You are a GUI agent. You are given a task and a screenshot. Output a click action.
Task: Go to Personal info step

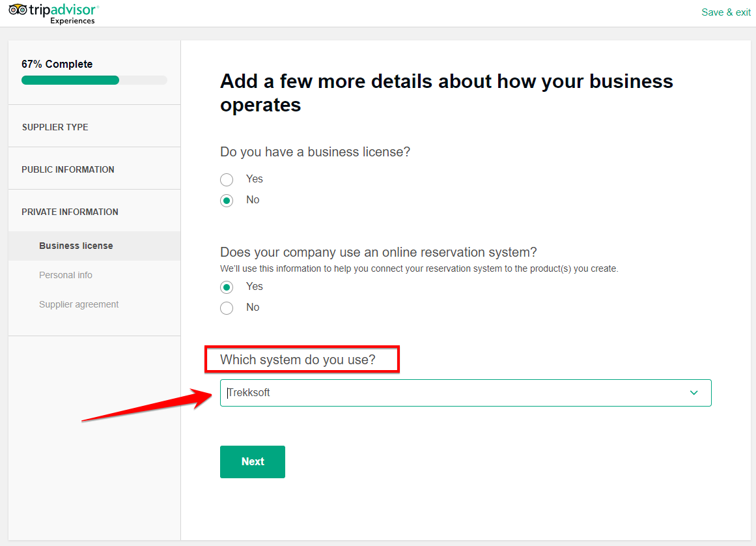pyautogui.click(x=66, y=275)
